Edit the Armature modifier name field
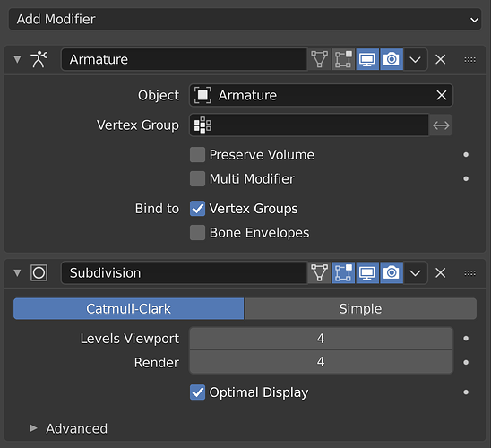 pos(185,59)
